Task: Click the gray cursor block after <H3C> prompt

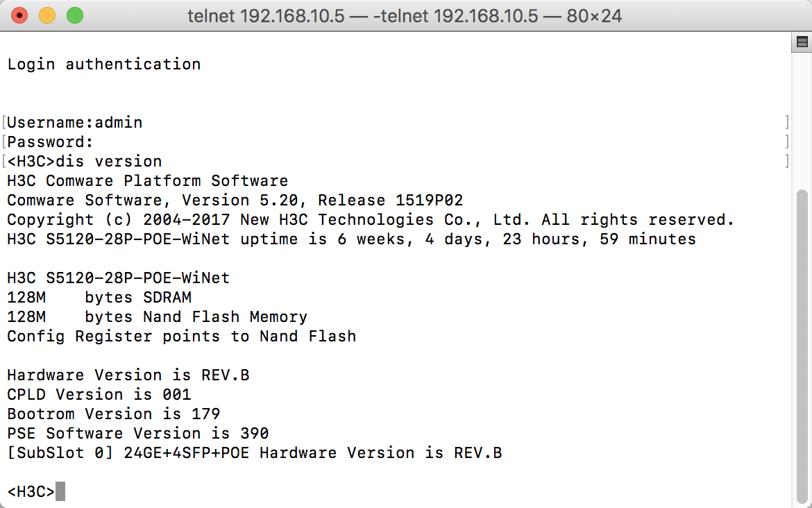Action: pos(60,491)
